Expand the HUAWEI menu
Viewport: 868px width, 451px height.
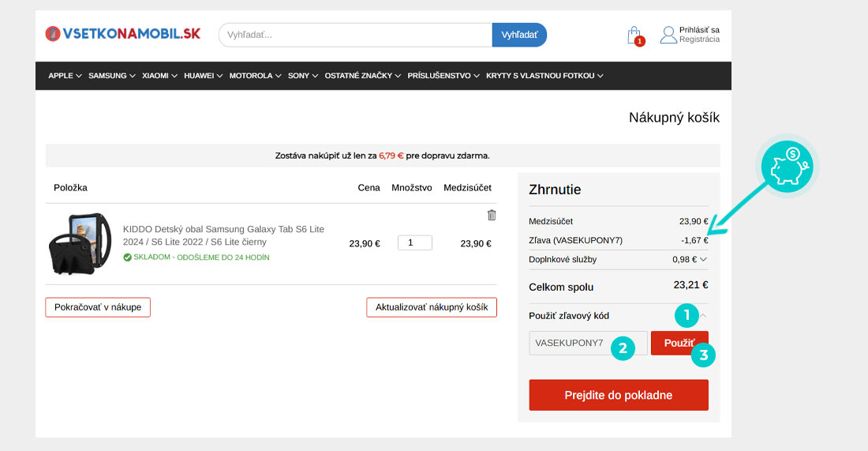click(203, 76)
